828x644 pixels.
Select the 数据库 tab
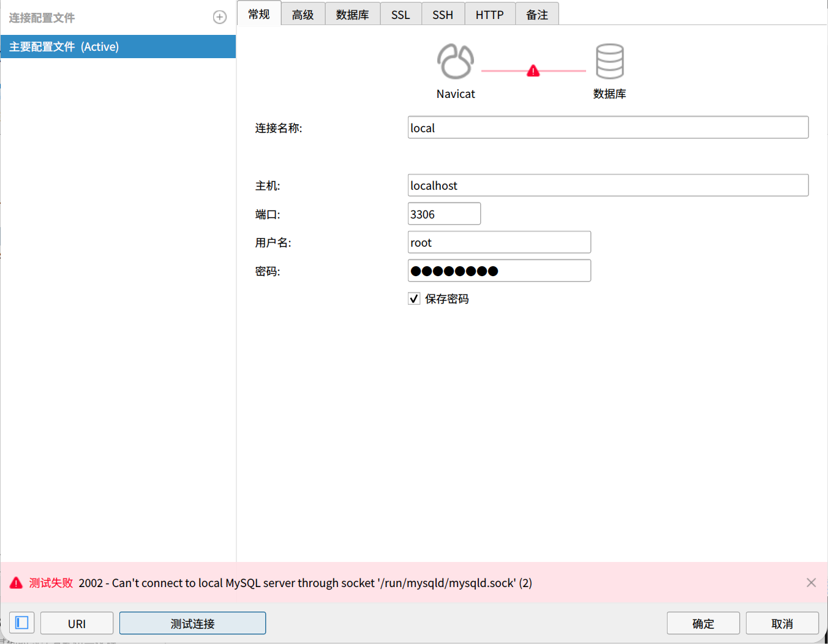(352, 13)
